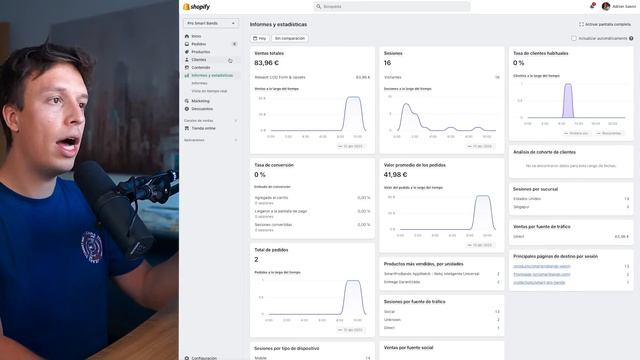
Task: Open the Total de pedidos report
Action: [271, 250]
